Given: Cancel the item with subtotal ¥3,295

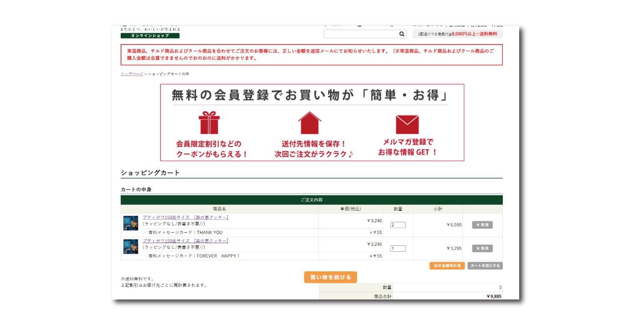Looking at the screenshot, I should click(482, 249).
